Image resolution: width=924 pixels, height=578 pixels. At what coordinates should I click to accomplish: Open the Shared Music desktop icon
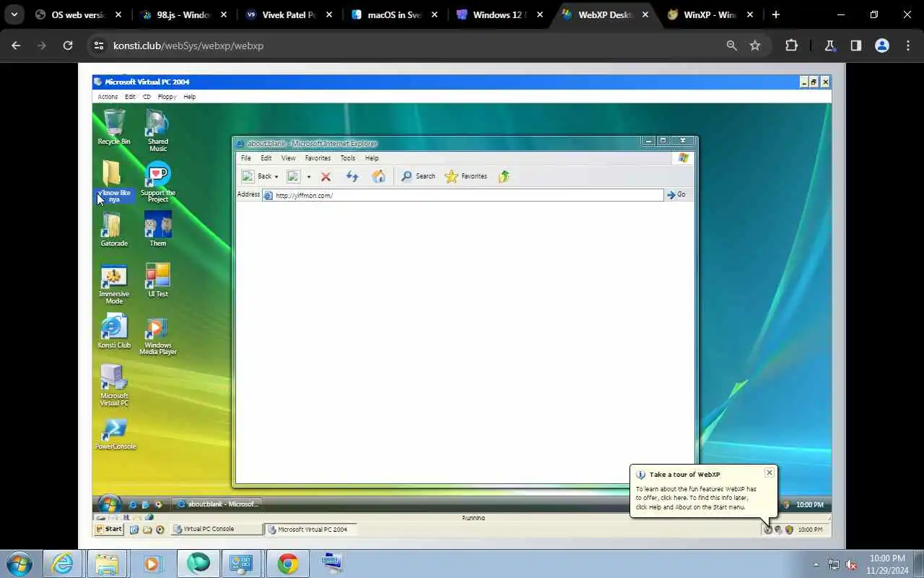click(157, 130)
